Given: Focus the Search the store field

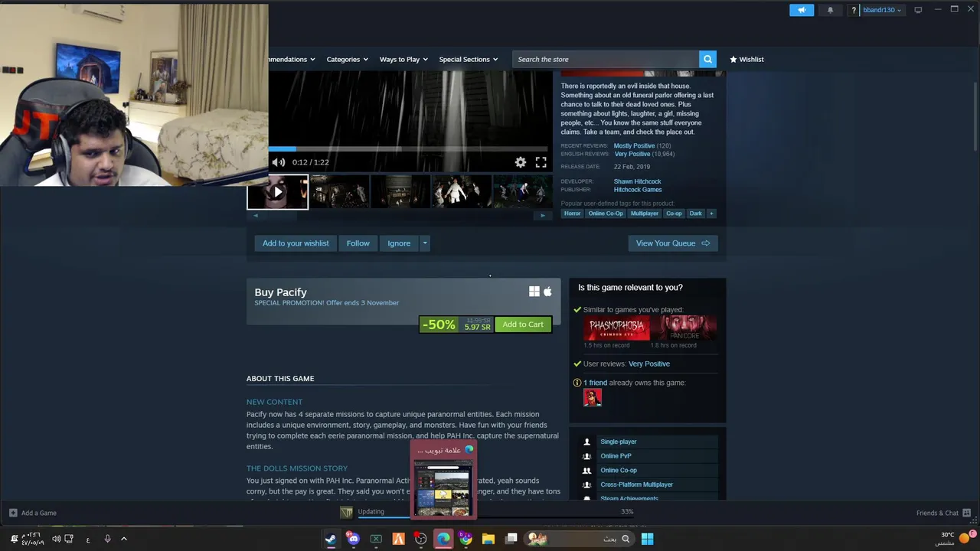Looking at the screenshot, I should [606, 59].
